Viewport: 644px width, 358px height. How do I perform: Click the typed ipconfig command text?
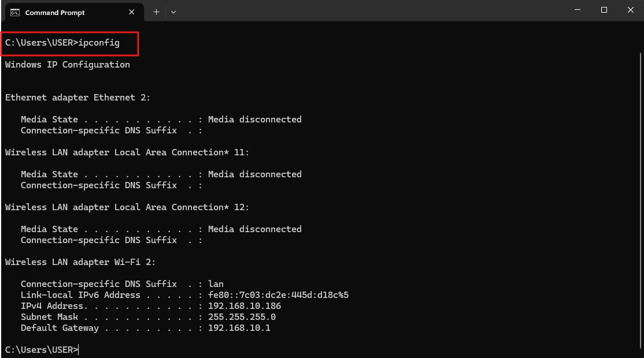tap(99, 43)
